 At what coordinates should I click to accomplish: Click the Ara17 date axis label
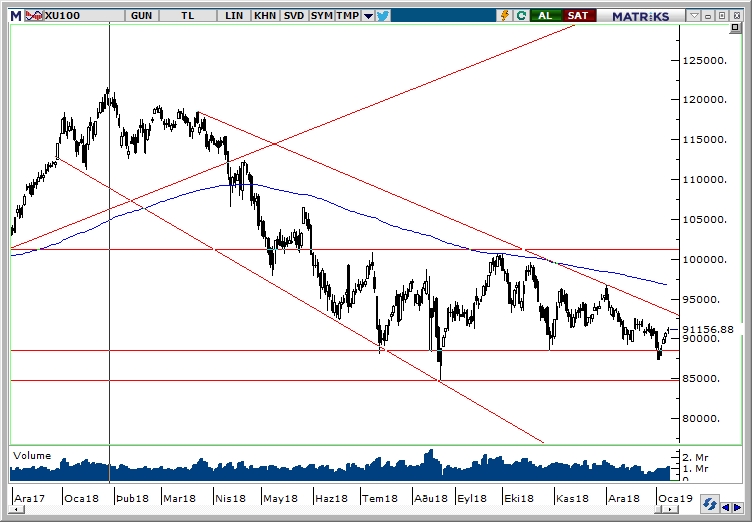[x=30, y=498]
